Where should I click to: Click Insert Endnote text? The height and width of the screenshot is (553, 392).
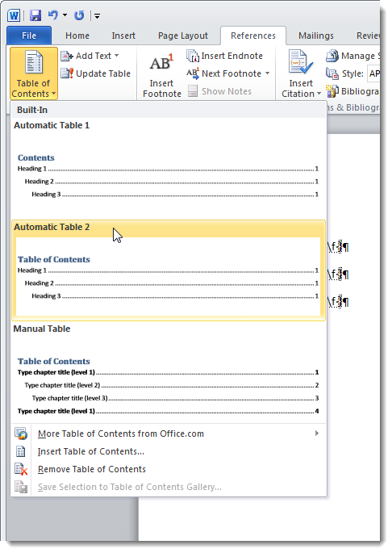[x=232, y=56]
